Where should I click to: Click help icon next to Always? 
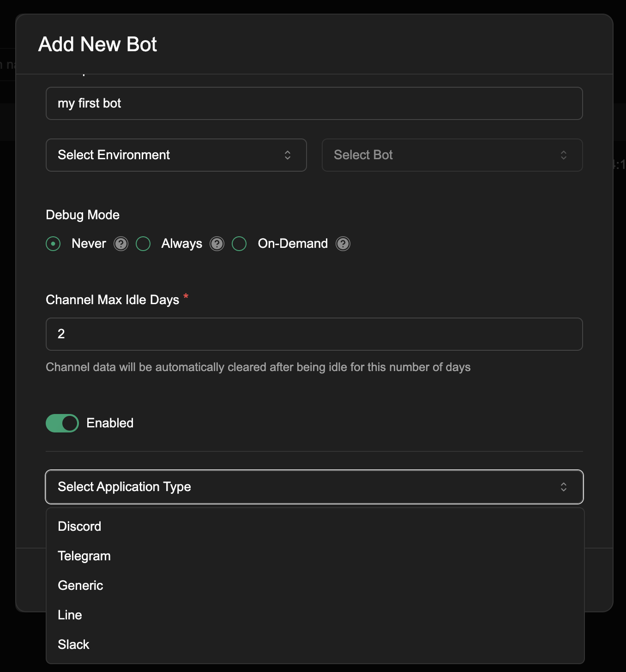217,244
